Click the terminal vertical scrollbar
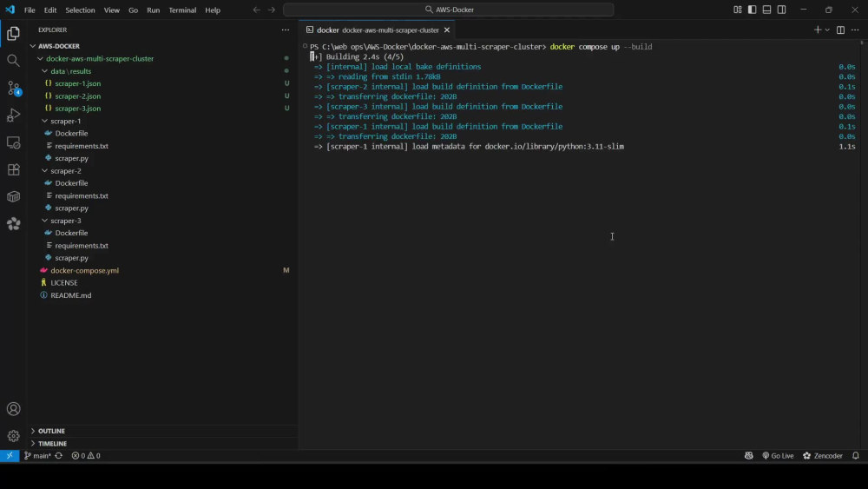Image resolution: width=868 pixels, height=489 pixels. [x=861, y=244]
